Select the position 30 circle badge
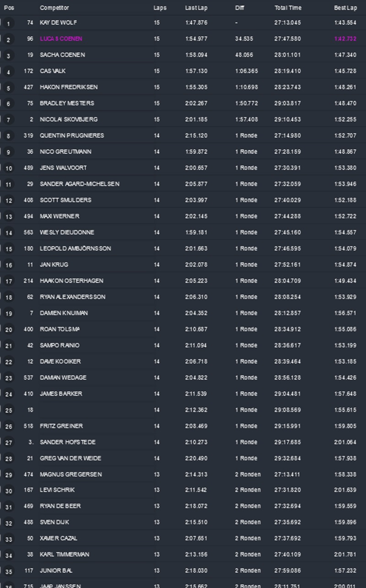The image size is (366, 588). [x=9, y=491]
